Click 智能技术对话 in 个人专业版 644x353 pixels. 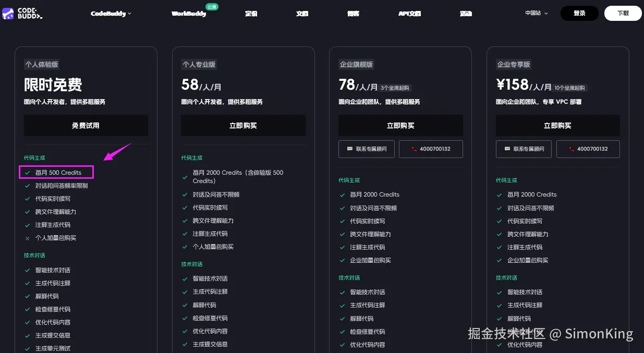210,278
